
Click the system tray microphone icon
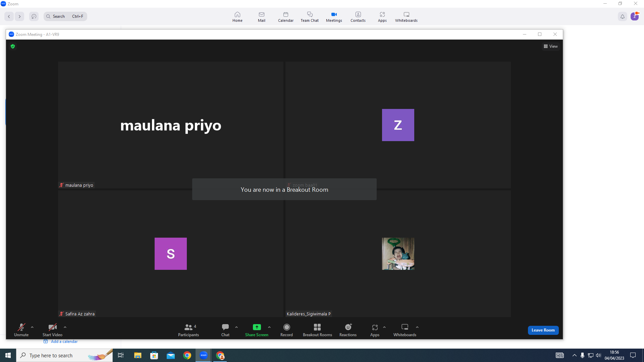click(582, 355)
